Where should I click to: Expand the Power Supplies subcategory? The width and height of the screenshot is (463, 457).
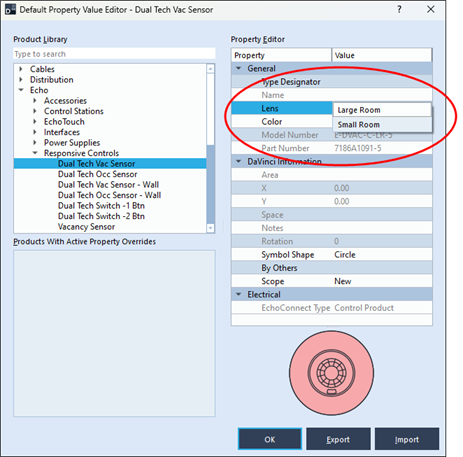(35, 143)
